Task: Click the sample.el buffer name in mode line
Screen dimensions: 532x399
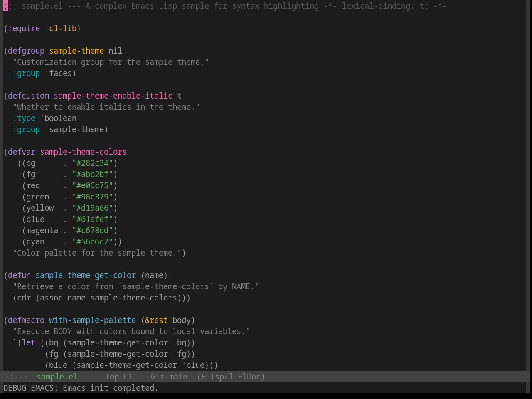Action: pos(57,377)
